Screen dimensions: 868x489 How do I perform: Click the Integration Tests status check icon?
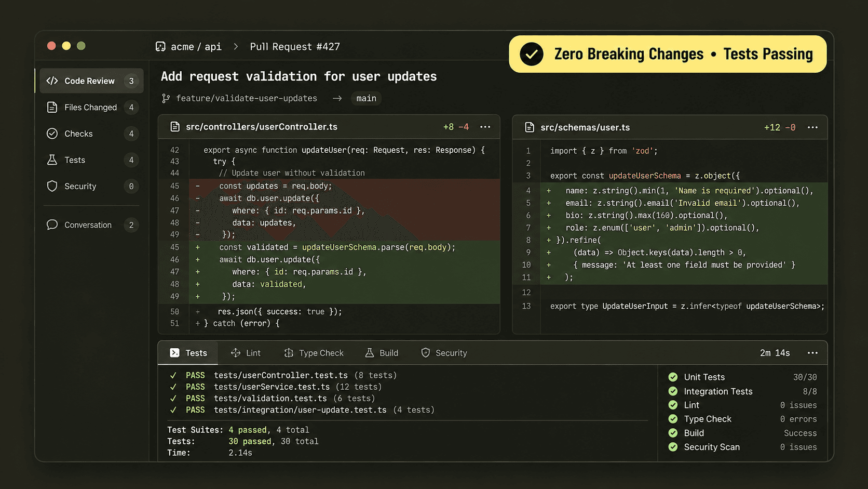point(673,391)
